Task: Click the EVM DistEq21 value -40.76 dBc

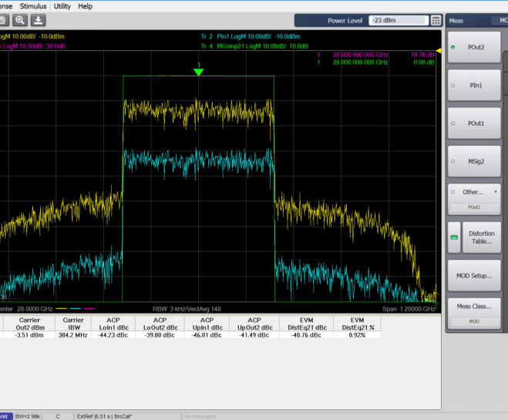Action: point(306,335)
